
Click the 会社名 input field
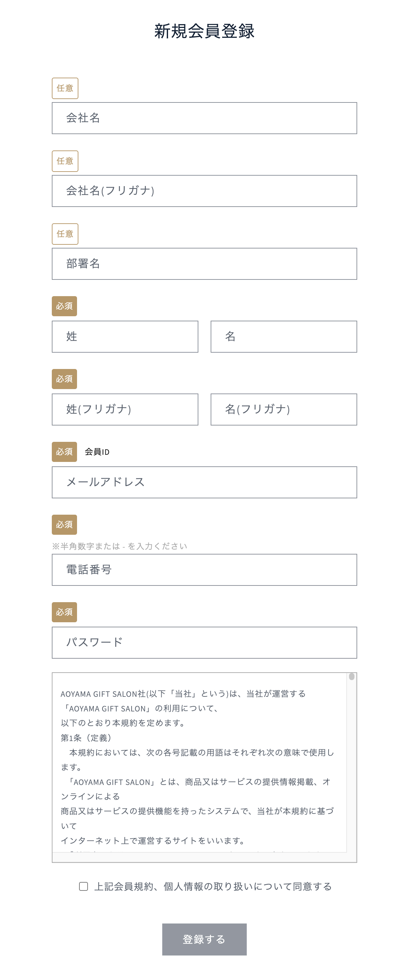pos(204,118)
